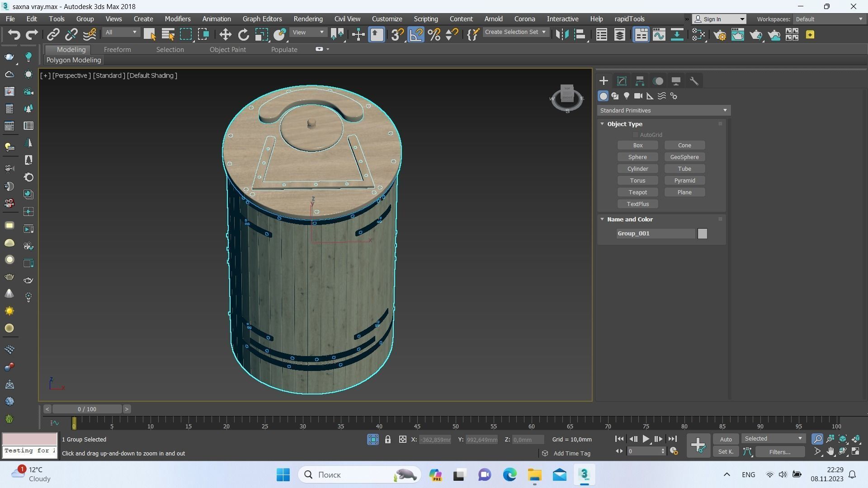Click the Play Animation button

pyautogui.click(x=646, y=439)
